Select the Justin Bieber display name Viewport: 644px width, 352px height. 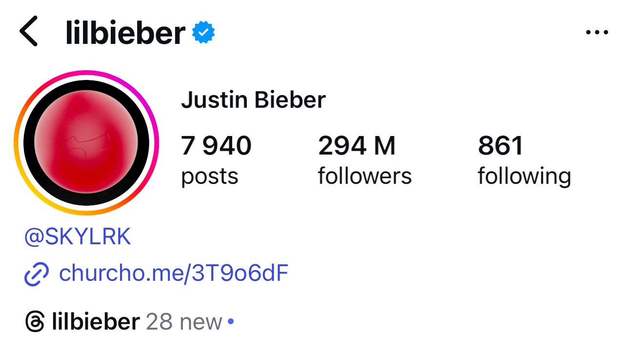point(253,100)
